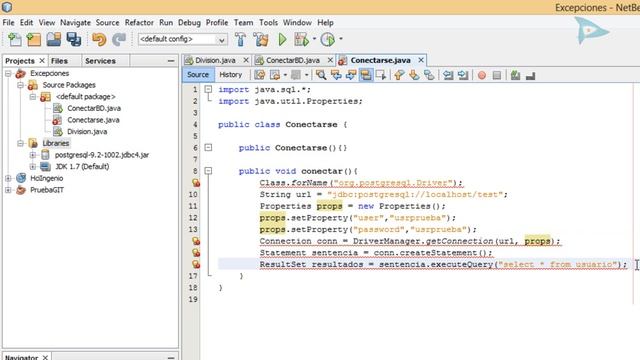Screen dimensions: 640x360
Task: Switch to the ConectarBD.java tab
Action: click(x=293, y=60)
